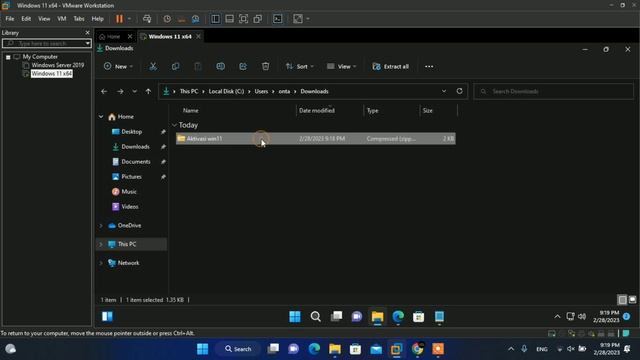
Task: Switch to the VMware Home tab
Action: 113,36
